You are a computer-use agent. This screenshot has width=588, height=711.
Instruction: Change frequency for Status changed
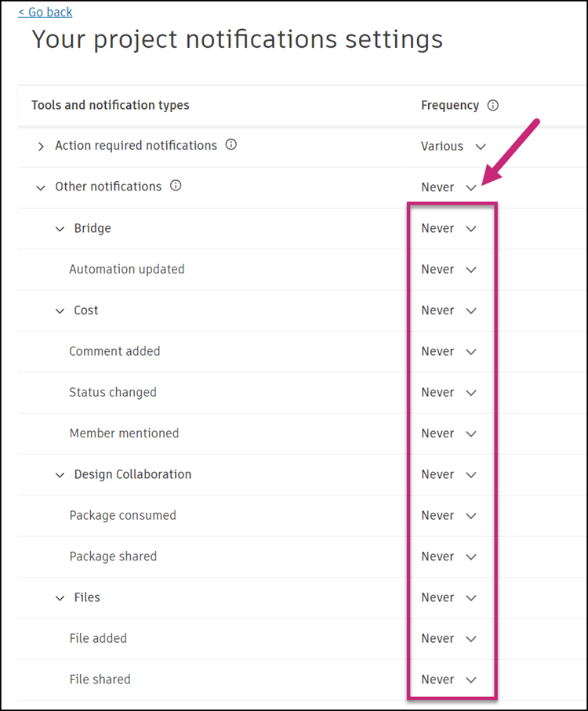(448, 393)
